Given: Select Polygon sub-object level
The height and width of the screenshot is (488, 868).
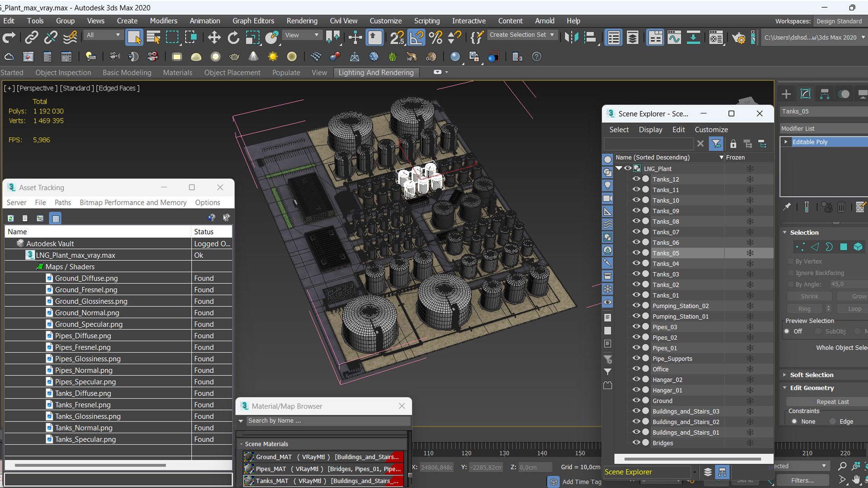Looking at the screenshot, I should [844, 247].
